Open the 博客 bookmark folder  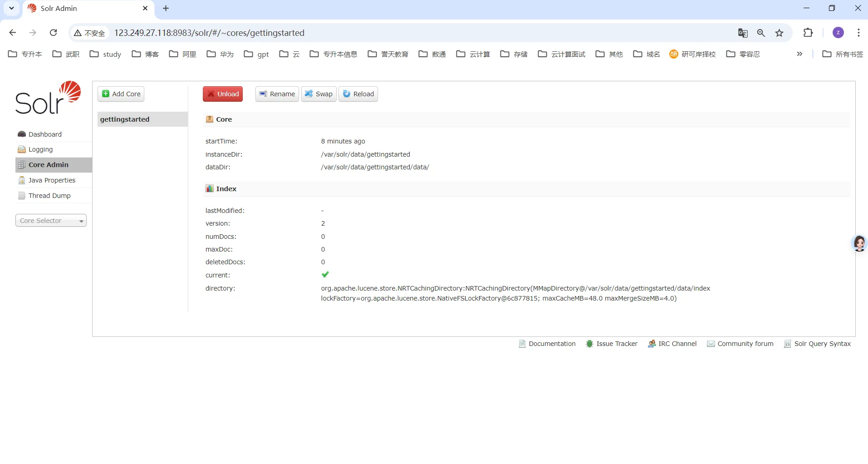pos(146,54)
